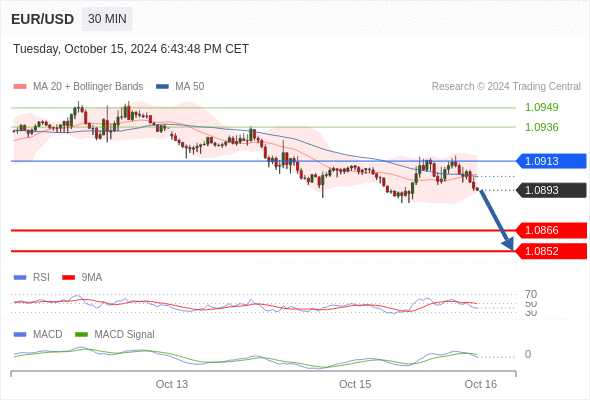Click the MACD Signal legend green swatch

81,334
